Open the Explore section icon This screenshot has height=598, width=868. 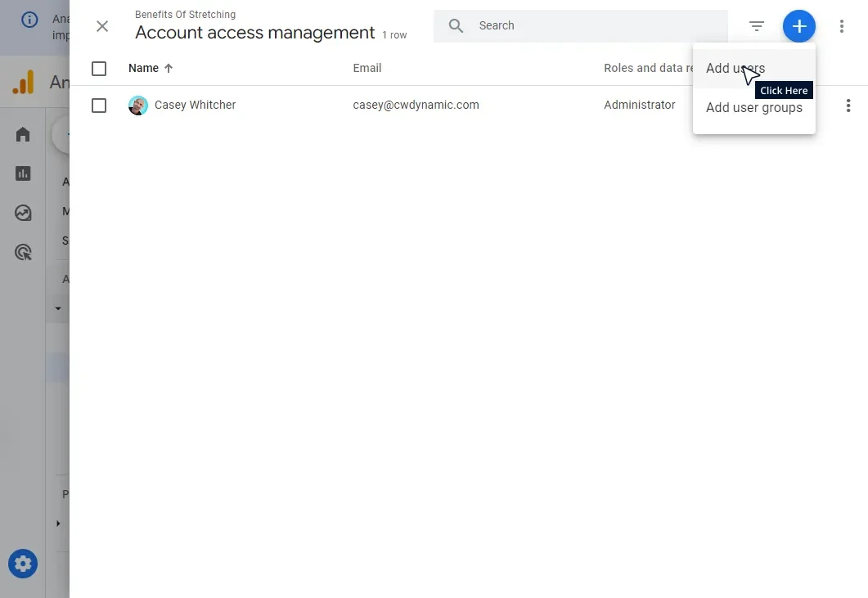tap(22, 213)
